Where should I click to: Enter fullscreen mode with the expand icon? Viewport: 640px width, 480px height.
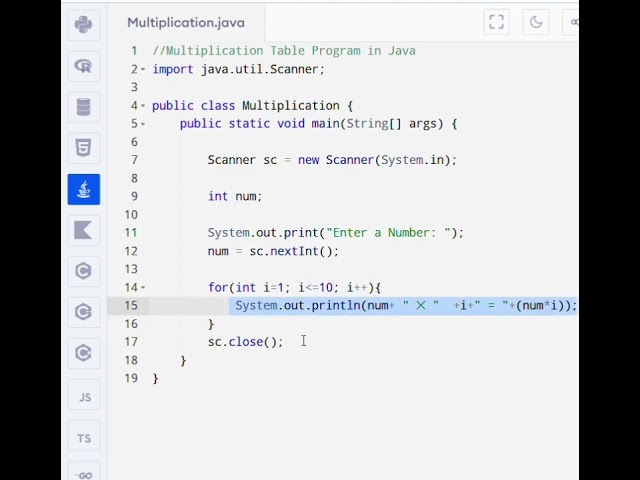496,22
